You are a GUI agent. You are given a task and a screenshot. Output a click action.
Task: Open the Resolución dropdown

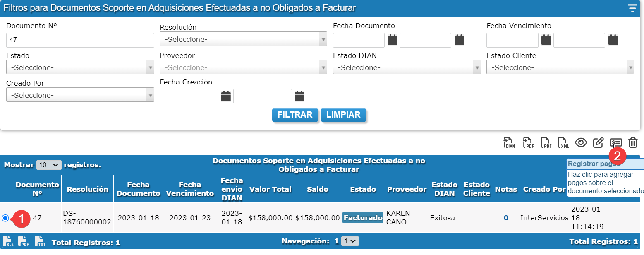pos(243,40)
